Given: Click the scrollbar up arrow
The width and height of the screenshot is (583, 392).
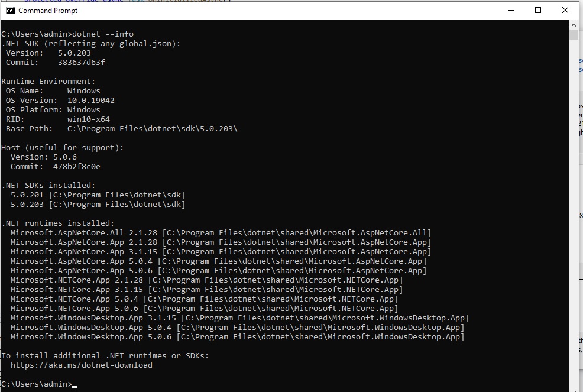Looking at the screenshot, I should click(573, 24).
